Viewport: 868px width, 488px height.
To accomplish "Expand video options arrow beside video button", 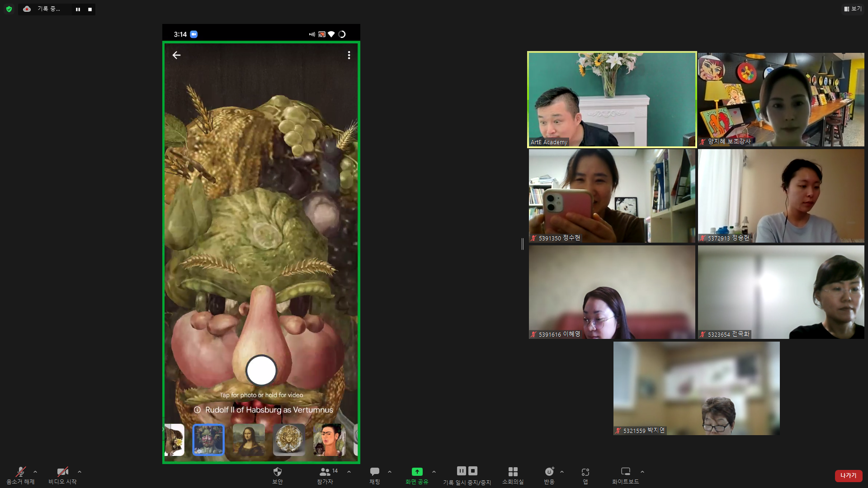I will 80,472.
